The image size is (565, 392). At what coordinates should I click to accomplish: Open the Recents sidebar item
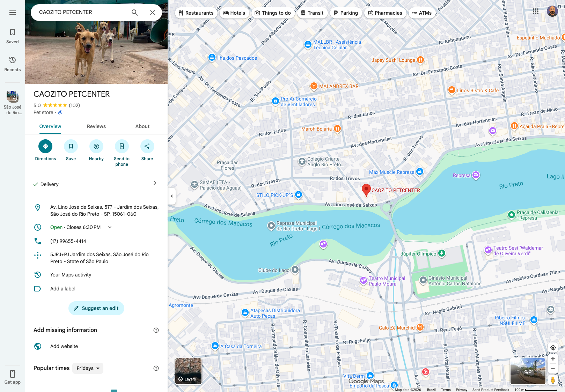point(13,64)
